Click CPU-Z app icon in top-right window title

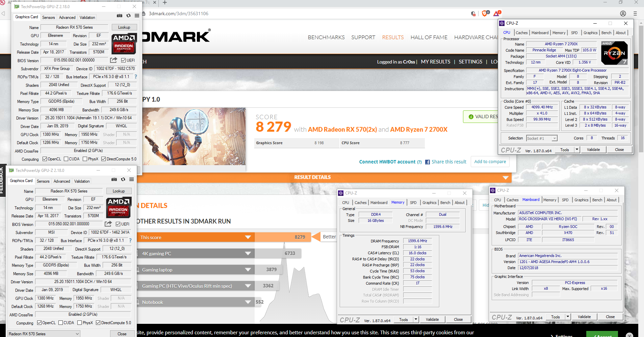point(502,23)
